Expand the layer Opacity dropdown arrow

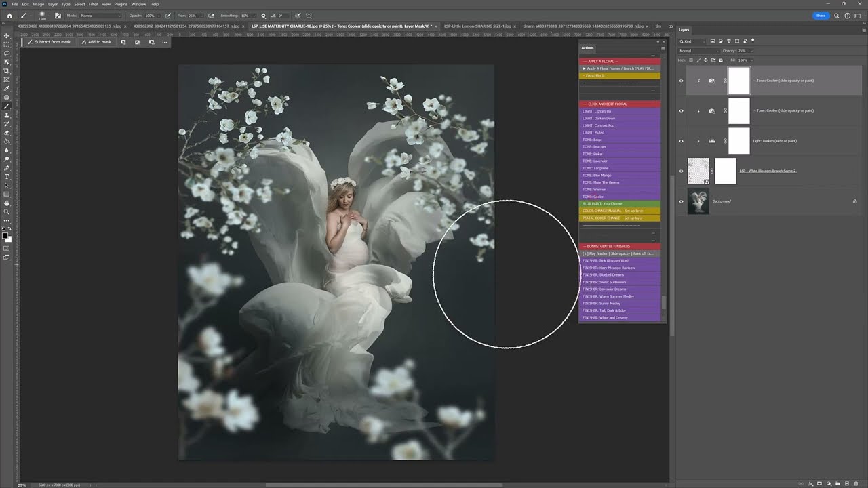coord(751,51)
